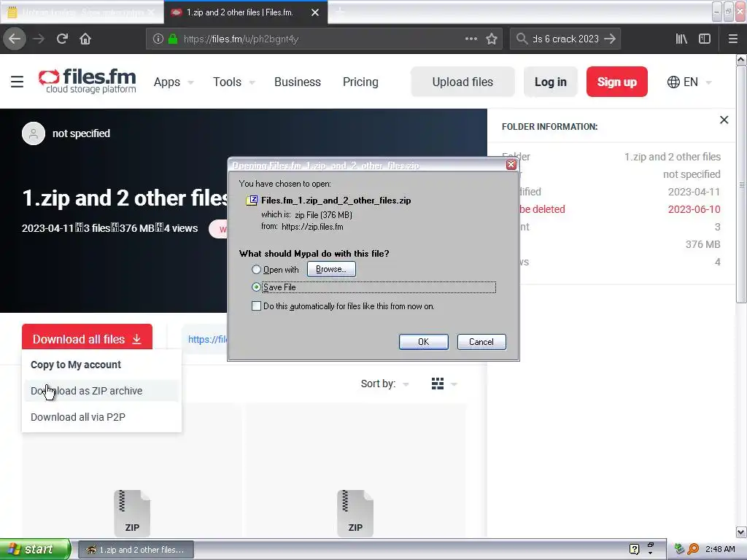The image size is (747, 560).
Task: Open the EN language dropdown
Action: tap(689, 82)
